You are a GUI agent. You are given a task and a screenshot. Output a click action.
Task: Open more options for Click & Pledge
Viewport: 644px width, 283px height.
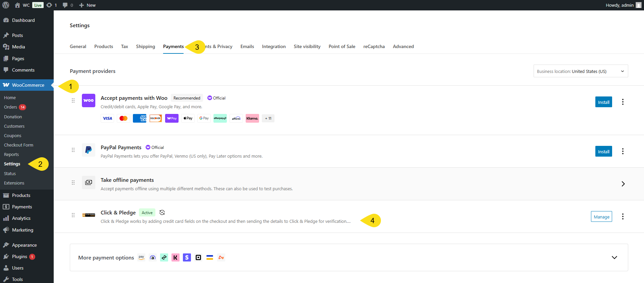(623, 216)
